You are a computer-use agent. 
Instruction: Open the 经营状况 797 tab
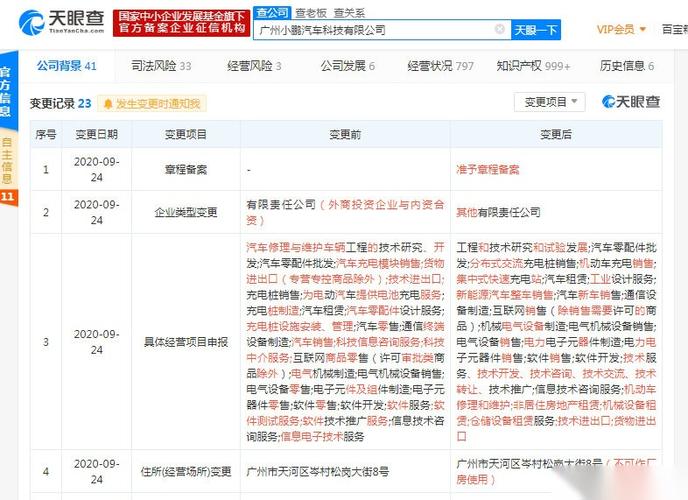(x=441, y=66)
